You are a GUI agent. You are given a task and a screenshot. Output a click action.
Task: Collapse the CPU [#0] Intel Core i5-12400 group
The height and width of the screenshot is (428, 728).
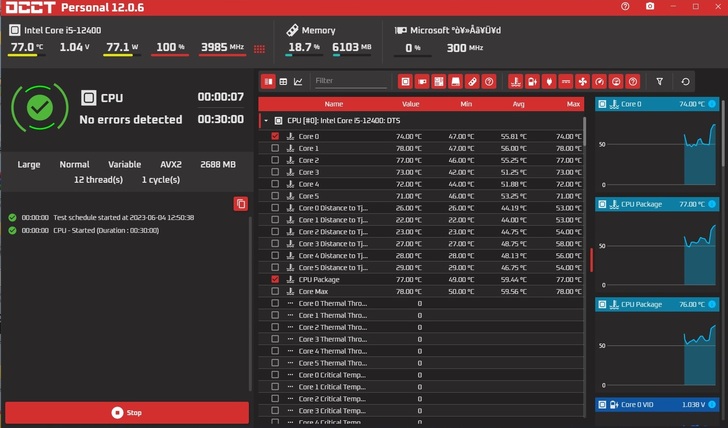pyautogui.click(x=265, y=120)
